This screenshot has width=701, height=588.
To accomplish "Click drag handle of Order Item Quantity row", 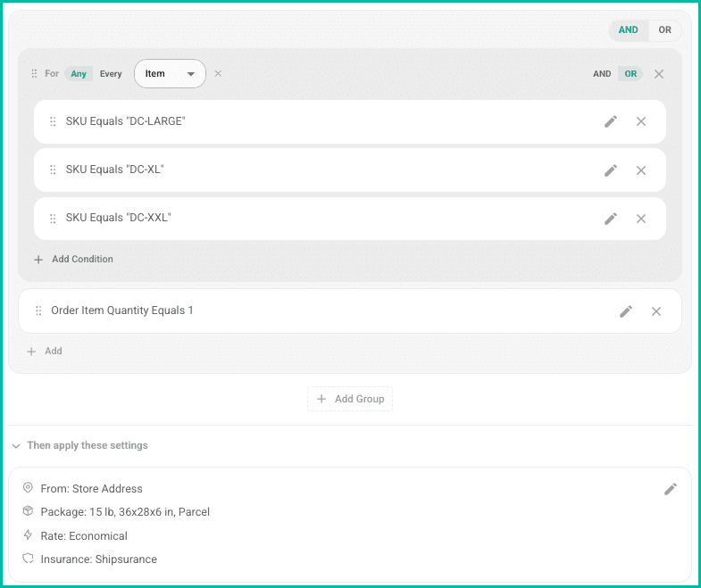I will click(38, 311).
